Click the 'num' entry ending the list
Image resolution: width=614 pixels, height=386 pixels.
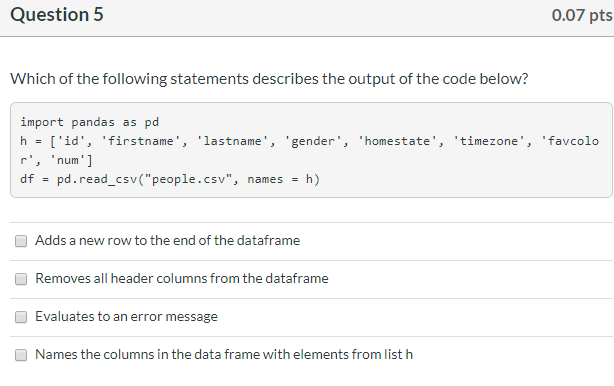tap(67, 160)
